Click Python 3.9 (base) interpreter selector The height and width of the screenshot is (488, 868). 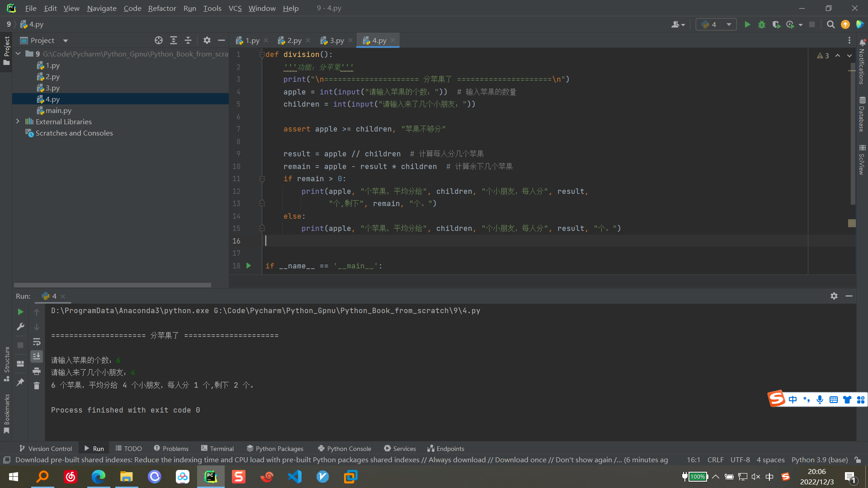(x=819, y=460)
